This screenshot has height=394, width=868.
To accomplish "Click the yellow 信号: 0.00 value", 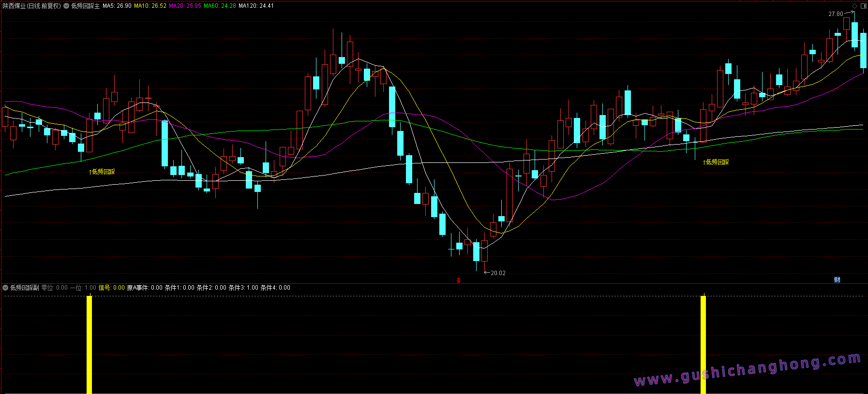I will (112, 288).
